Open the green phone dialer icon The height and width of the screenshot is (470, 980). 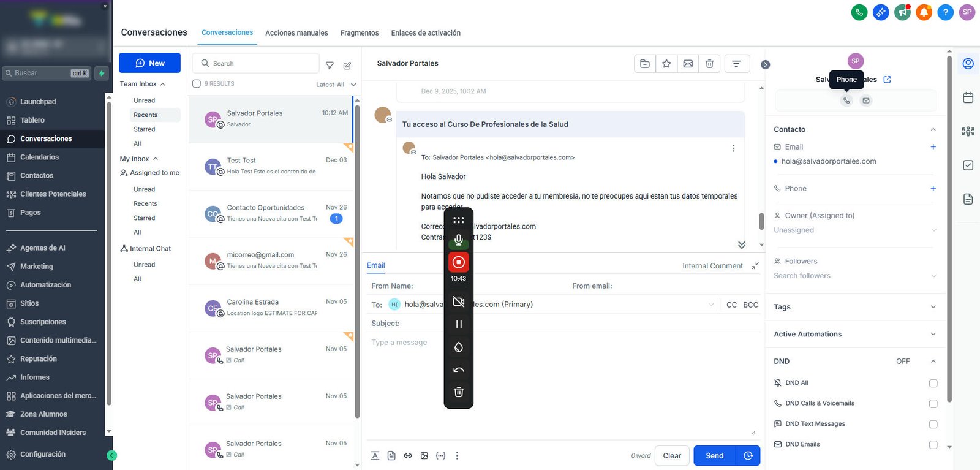(x=859, y=12)
